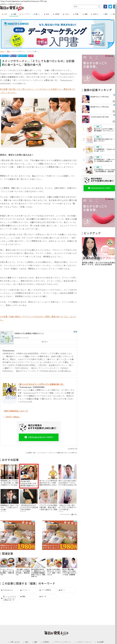Open the 体験記 navigation item

tap(56, 14)
